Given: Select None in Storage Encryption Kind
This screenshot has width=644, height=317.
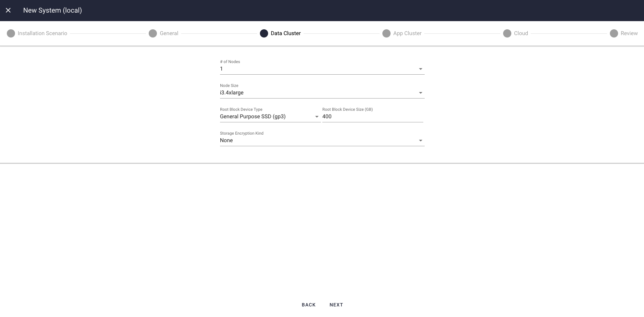Looking at the screenshot, I should click(x=226, y=140).
